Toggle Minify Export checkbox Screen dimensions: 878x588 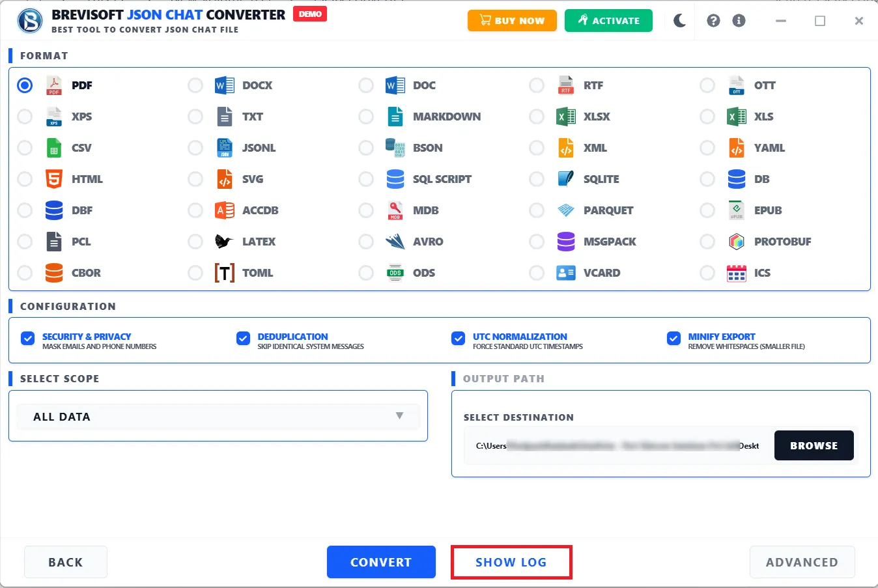(x=673, y=338)
